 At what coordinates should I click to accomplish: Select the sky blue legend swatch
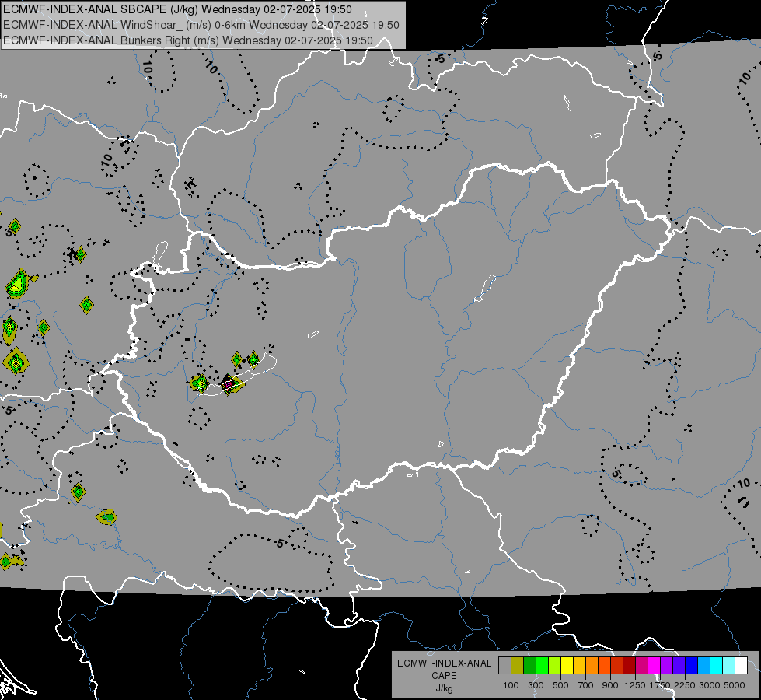[704, 665]
